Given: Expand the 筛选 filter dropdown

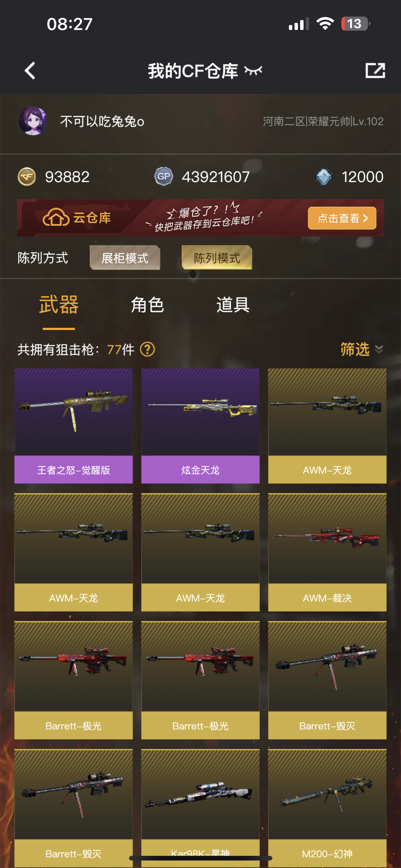Looking at the screenshot, I should [362, 349].
